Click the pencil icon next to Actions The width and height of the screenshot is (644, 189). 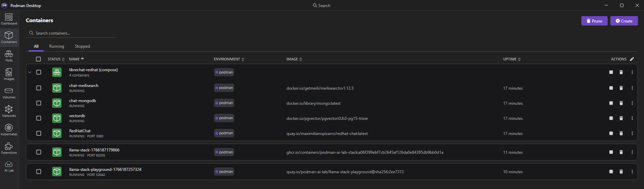(632, 59)
